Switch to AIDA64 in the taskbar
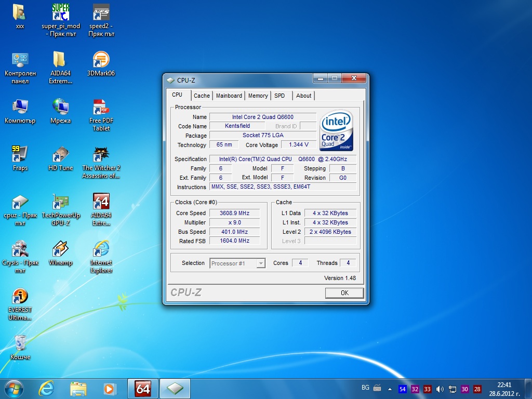The width and height of the screenshot is (532, 399). [x=142, y=389]
